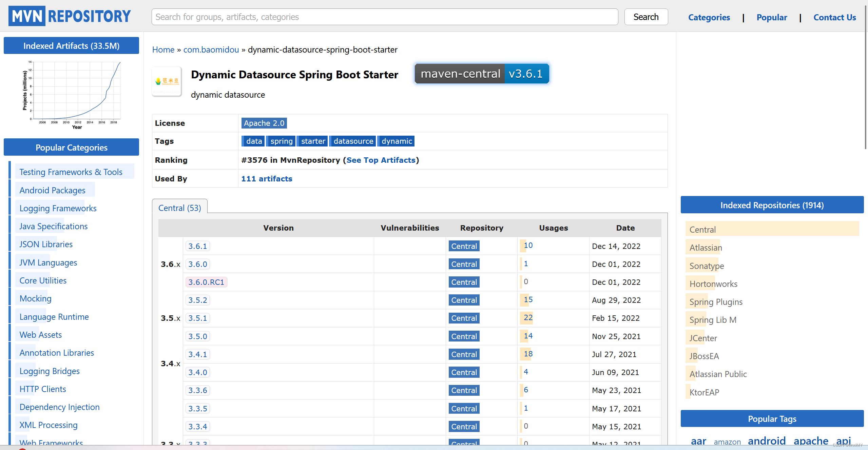Viewport: 868px width, 450px height.
Task: Select the datasource tag
Action: tap(352, 141)
